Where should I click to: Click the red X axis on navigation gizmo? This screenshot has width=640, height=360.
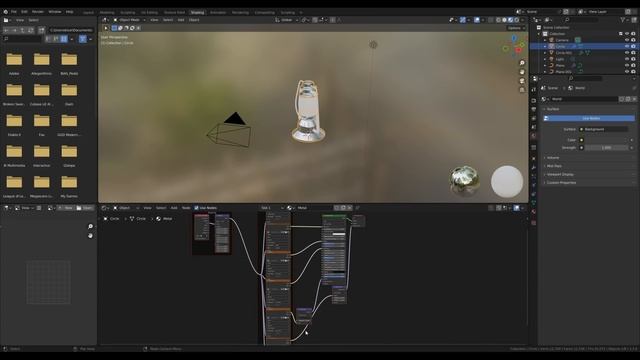click(x=518, y=50)
